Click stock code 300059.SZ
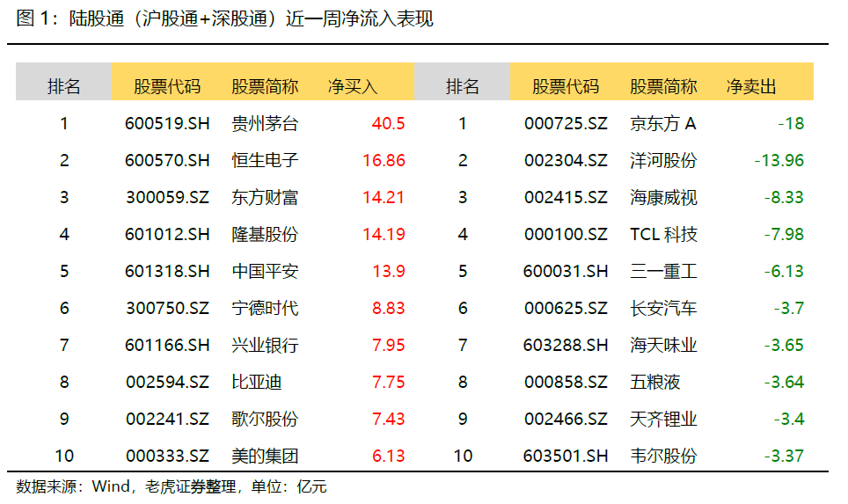 coord(167,197)
